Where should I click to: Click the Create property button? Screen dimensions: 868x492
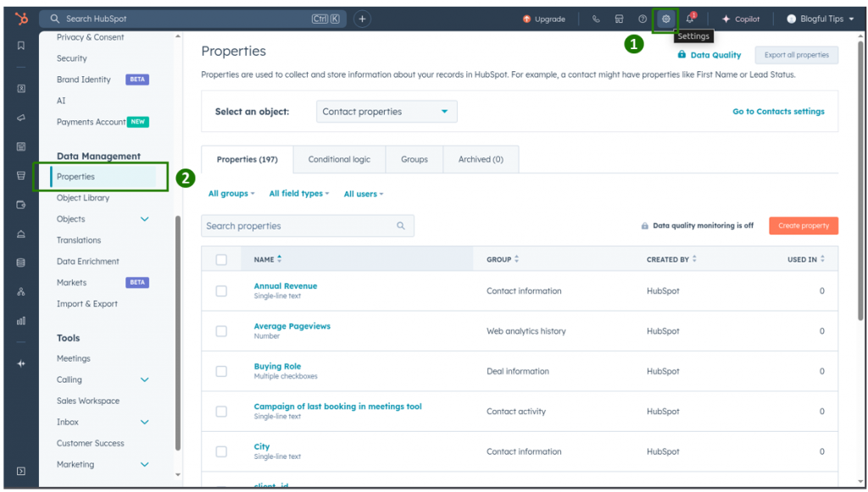coord(804,225)
